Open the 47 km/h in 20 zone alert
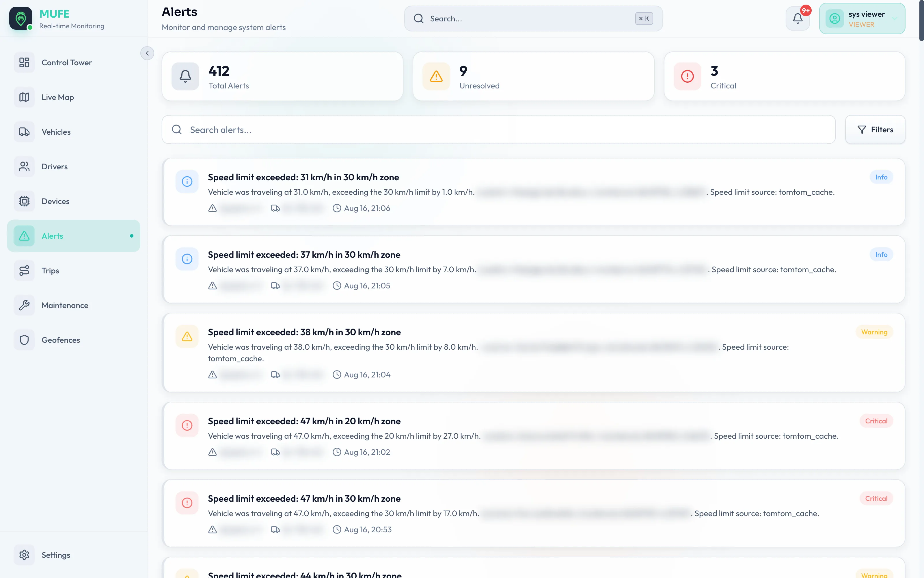Screen dimensions: 924x578 533,436
